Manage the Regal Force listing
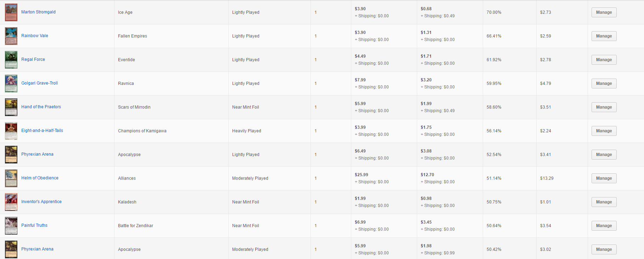644x259 pixels. tap(604, 60)
